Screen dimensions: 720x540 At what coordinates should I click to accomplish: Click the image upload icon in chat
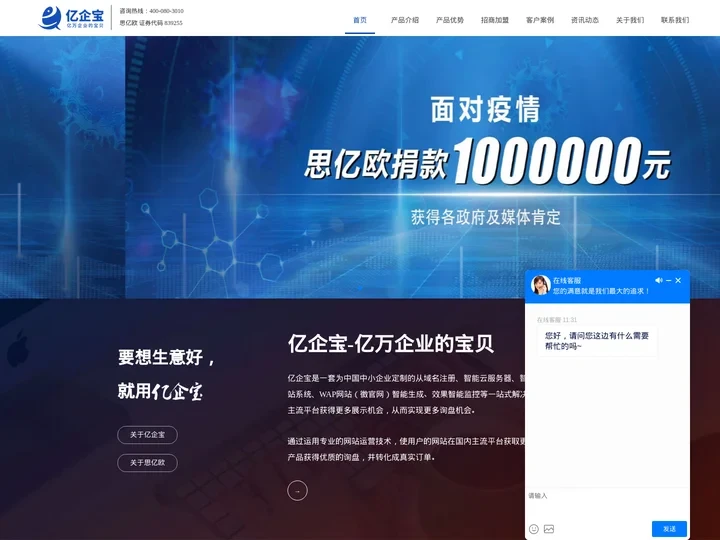click(549, 529)
